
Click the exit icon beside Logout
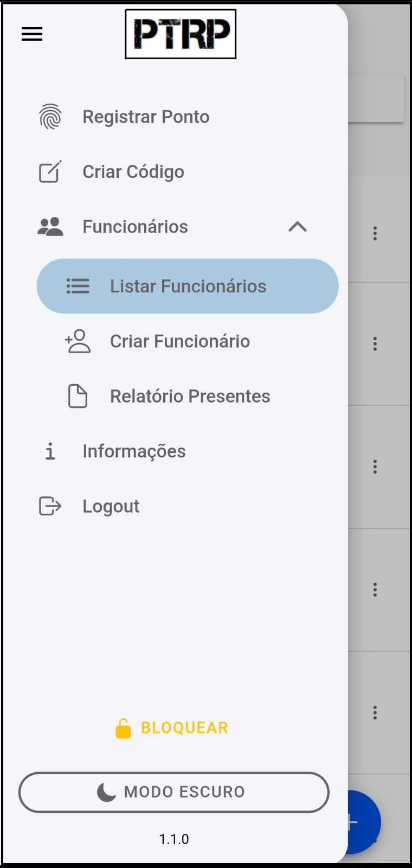[50, 506]
